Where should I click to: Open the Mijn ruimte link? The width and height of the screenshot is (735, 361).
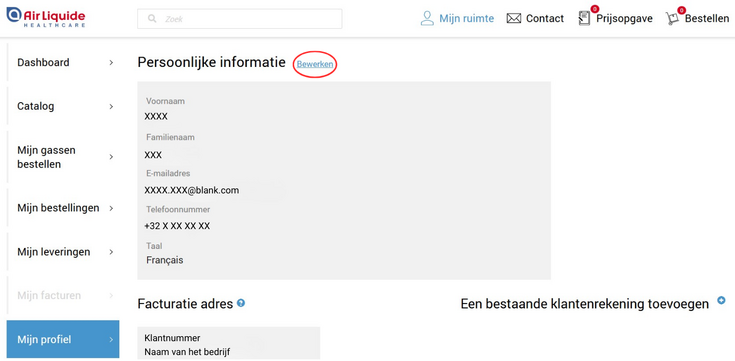click(x=466, y=18)
